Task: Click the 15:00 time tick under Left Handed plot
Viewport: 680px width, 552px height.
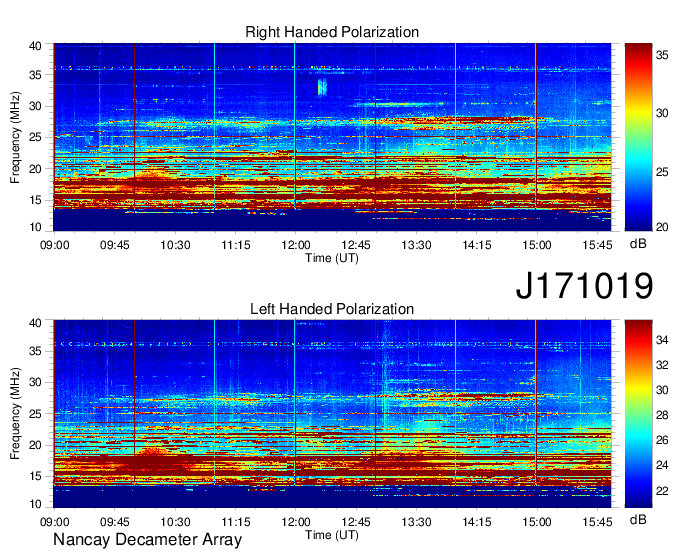Action: tap(537, 522)
